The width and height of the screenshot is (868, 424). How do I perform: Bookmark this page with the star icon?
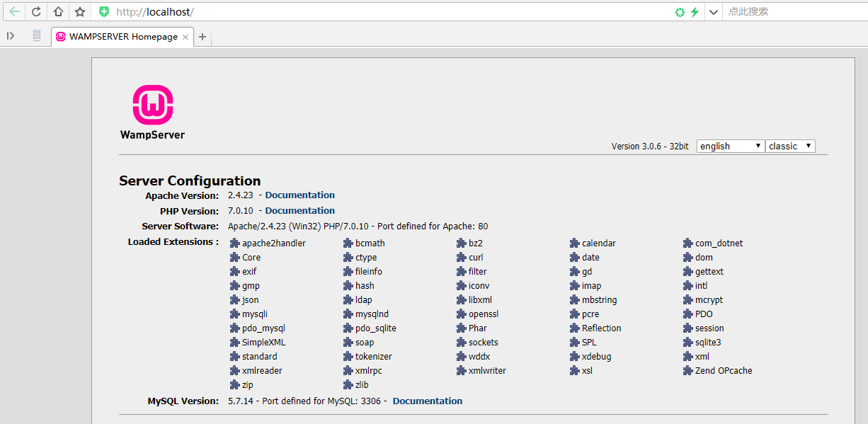(x=80, y=11)
